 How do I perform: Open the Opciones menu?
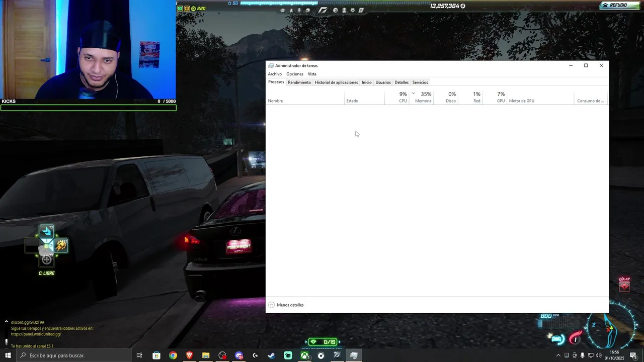295,74
